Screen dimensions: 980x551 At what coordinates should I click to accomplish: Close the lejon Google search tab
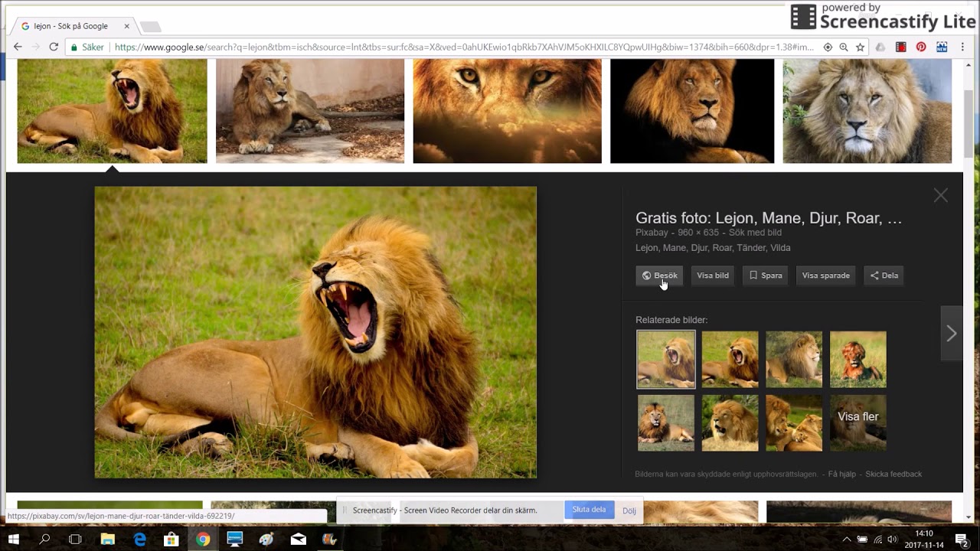click(126, 26)
